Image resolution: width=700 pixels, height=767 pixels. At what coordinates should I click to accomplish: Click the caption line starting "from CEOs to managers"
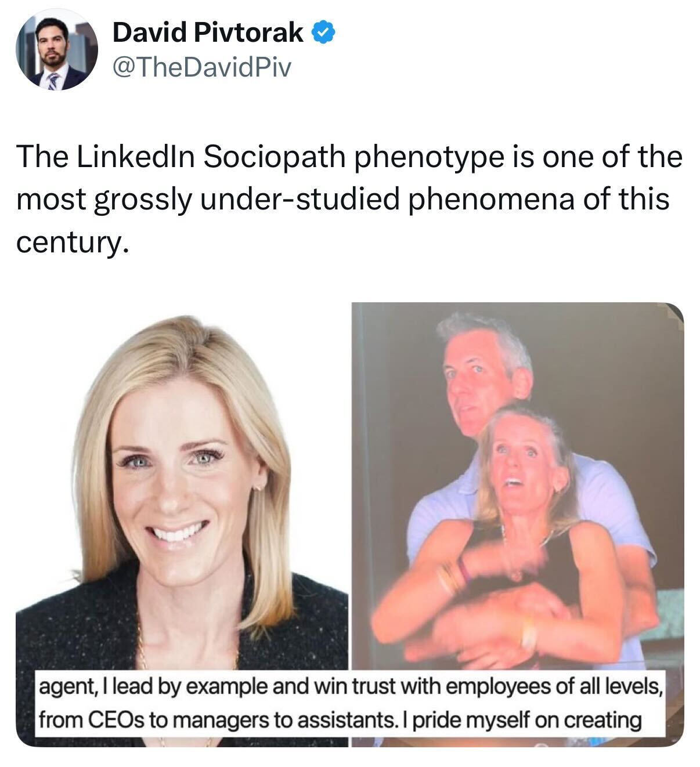340,719
